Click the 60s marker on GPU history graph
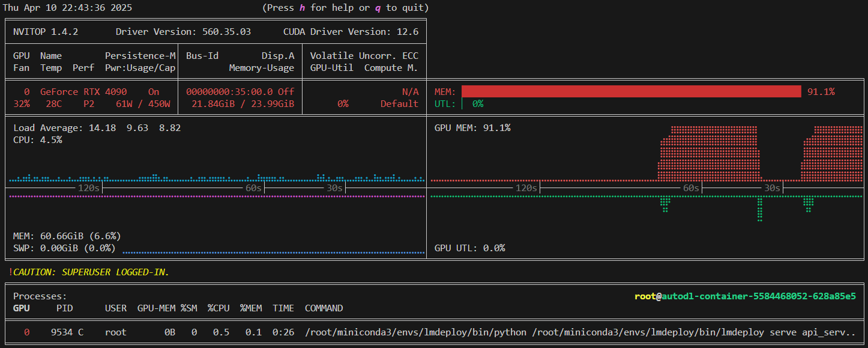The height and width of the screenshot is (348, 868). click(691, 188)
